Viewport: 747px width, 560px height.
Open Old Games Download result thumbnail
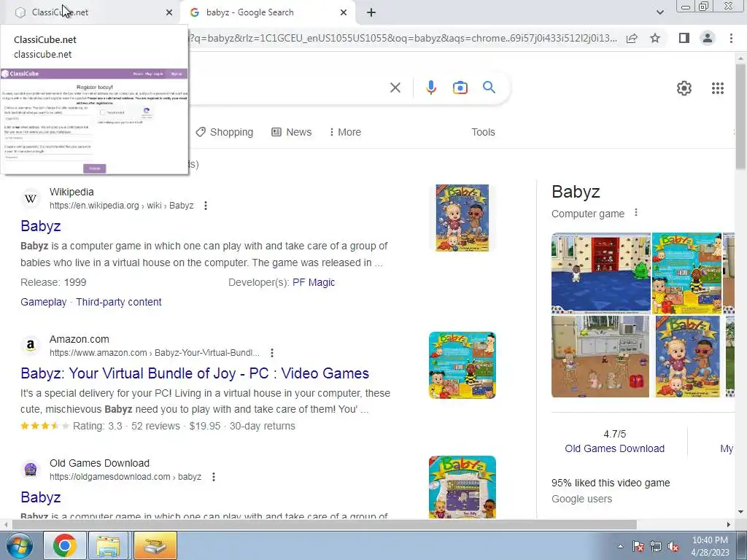coord(462,486)
